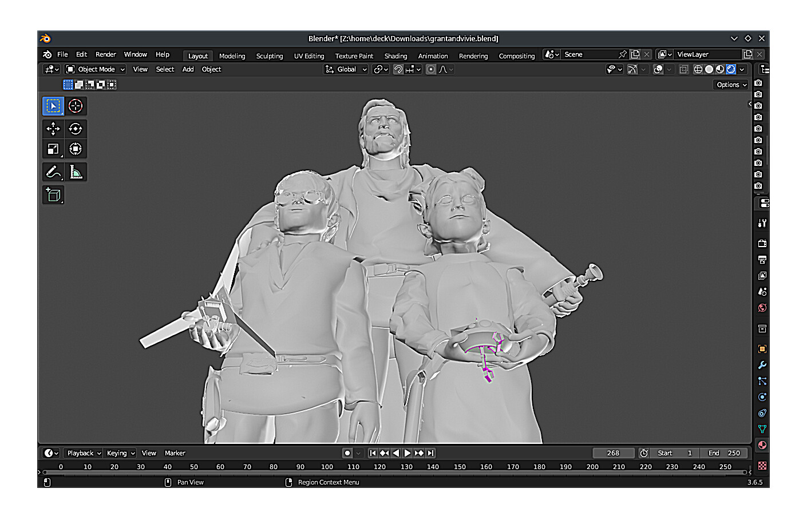Pin the Scene with pushpin icon

tap(623, 54)
